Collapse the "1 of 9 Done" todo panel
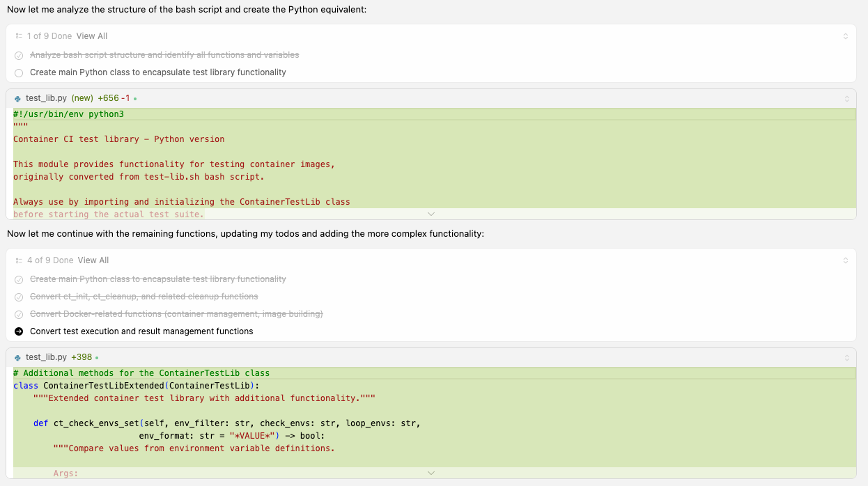 point(846,36)
